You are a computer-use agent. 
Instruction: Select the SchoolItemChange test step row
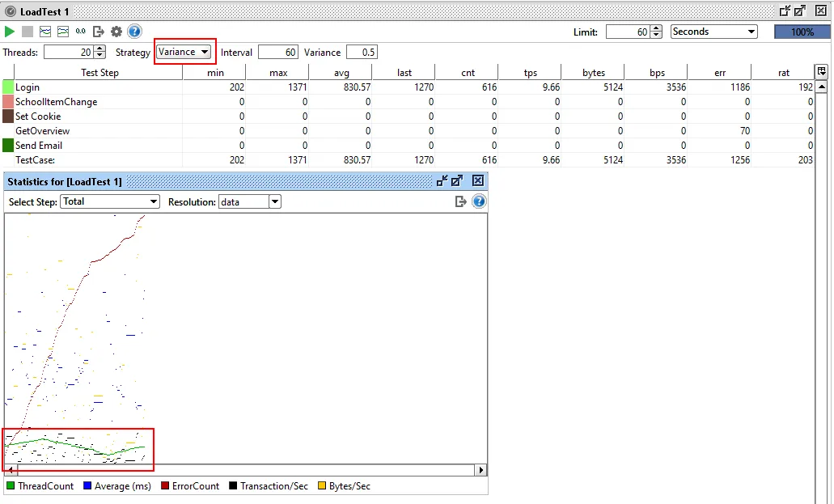click(409, 102)
